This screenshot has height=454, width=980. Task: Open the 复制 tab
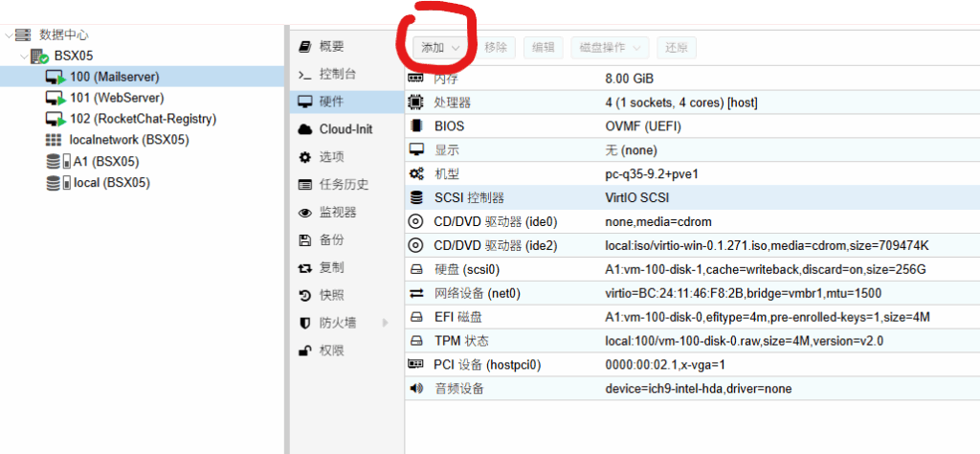click(348, 267)
